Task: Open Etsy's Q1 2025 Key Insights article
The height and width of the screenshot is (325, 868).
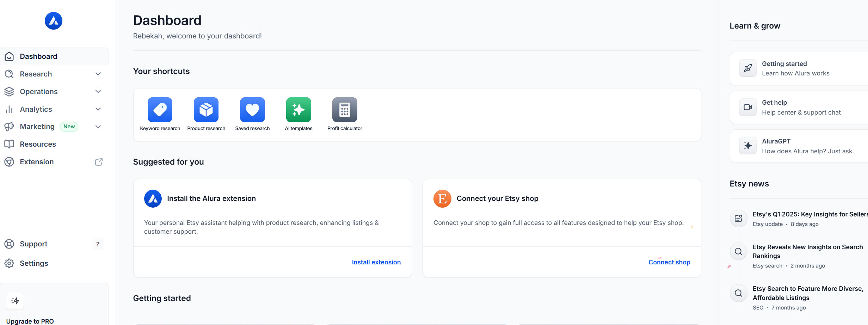Action: 810,214
